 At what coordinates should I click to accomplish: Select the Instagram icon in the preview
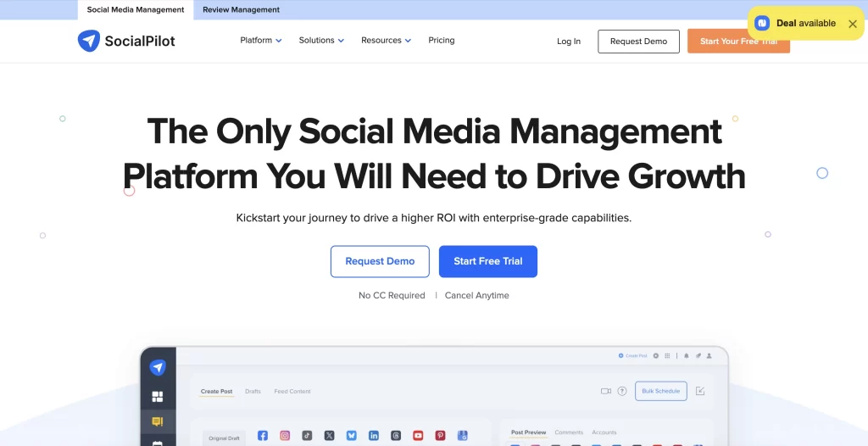point(285,436)
